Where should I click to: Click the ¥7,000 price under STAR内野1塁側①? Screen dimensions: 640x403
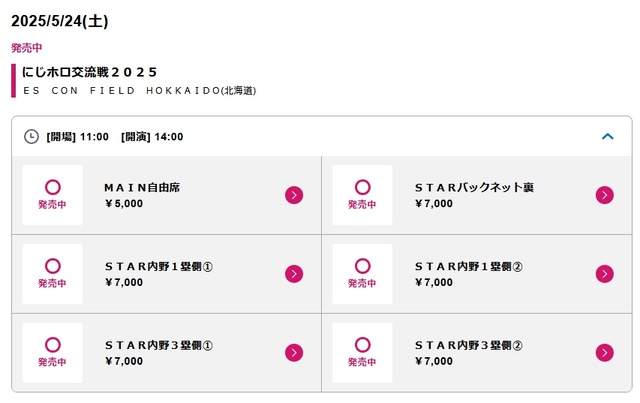tap(124, 282)
